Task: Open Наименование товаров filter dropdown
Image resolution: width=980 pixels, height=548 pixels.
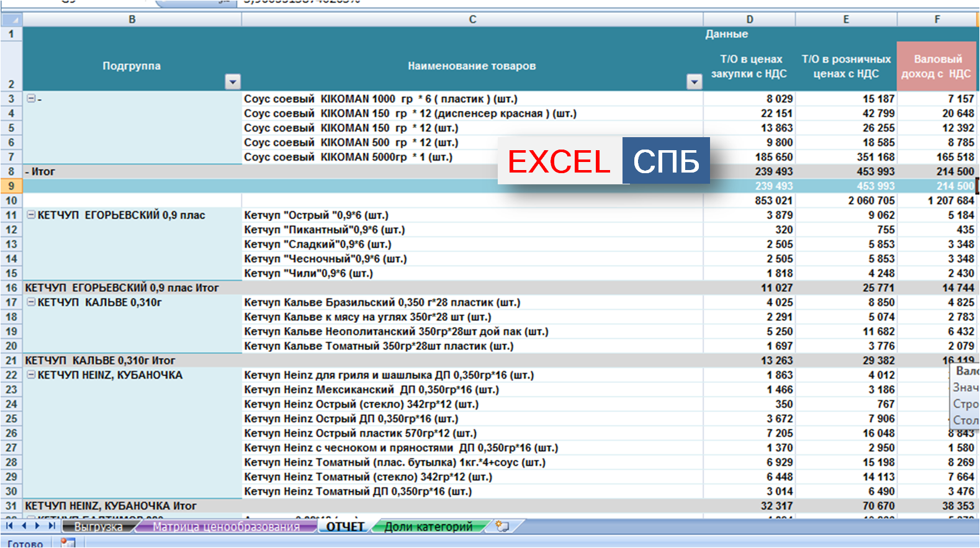Action: click(694, 82)
